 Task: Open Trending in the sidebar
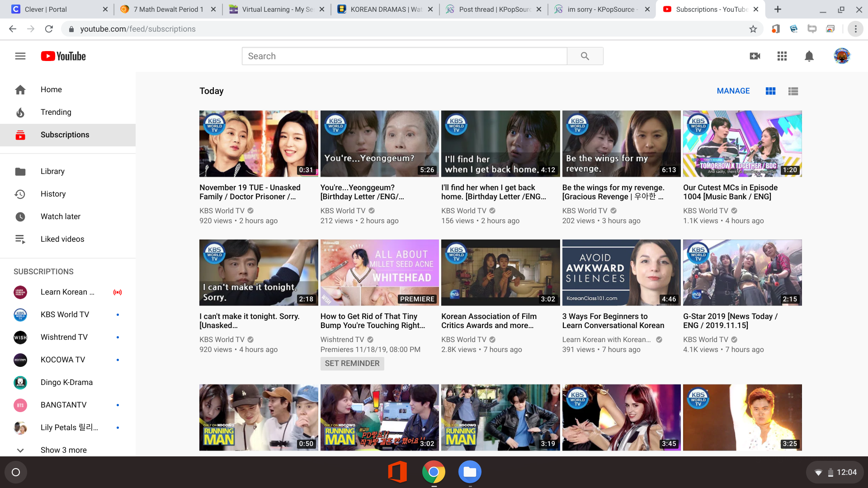[x=68, y=112]
